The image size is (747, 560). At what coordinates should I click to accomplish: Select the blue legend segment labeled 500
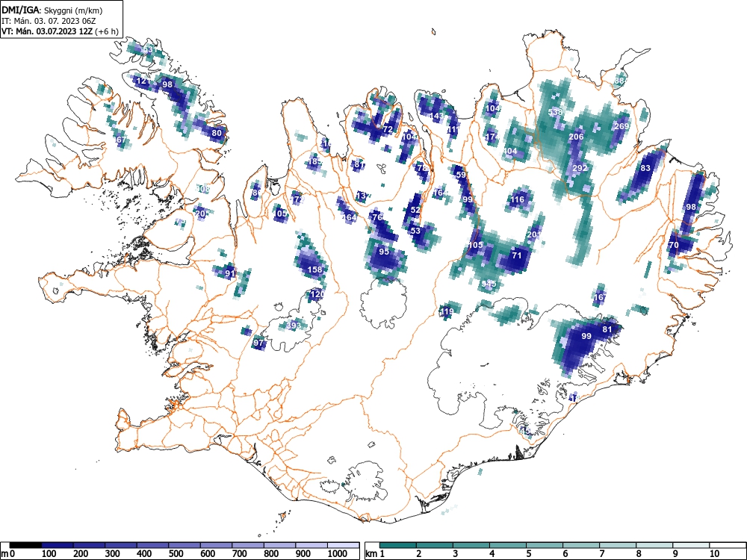click(x=185, y=545)
